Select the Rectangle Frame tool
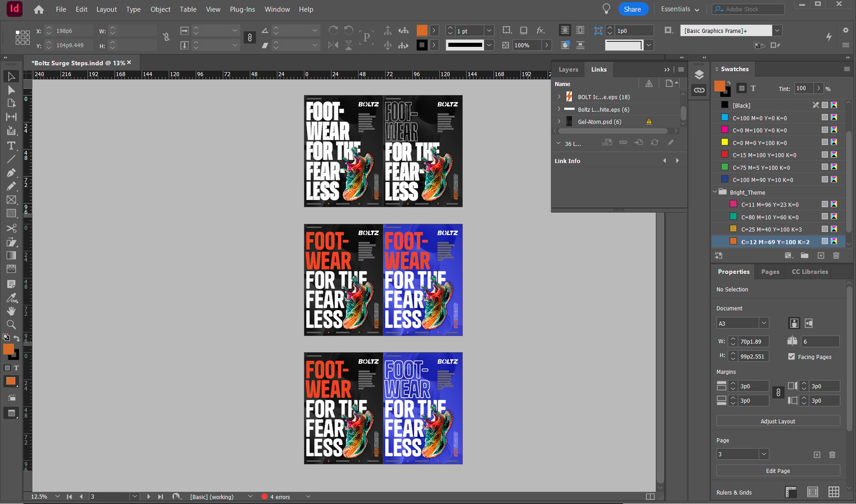Screen dimensions: 856x504 pyautogui.click(x=11, y=199)
